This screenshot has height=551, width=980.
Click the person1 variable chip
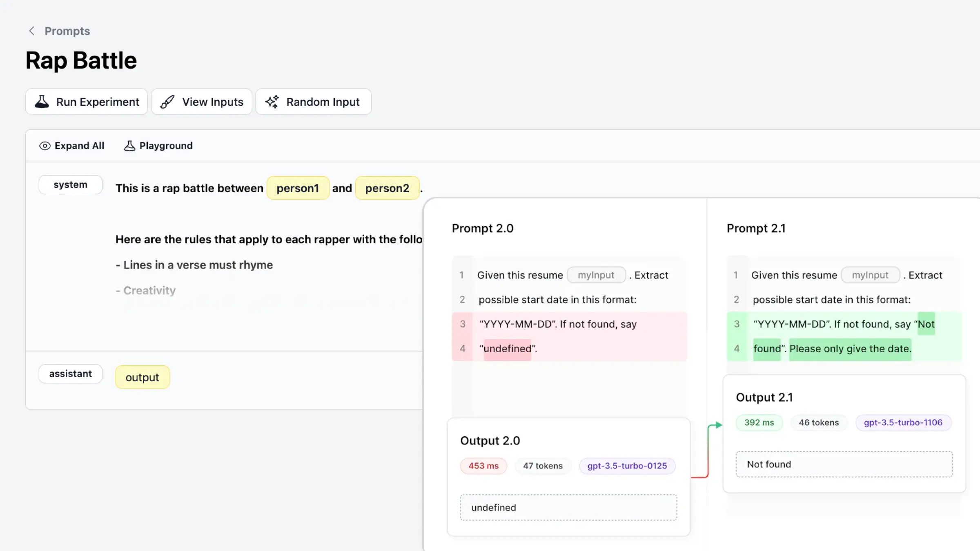click(x=298, y=188)
